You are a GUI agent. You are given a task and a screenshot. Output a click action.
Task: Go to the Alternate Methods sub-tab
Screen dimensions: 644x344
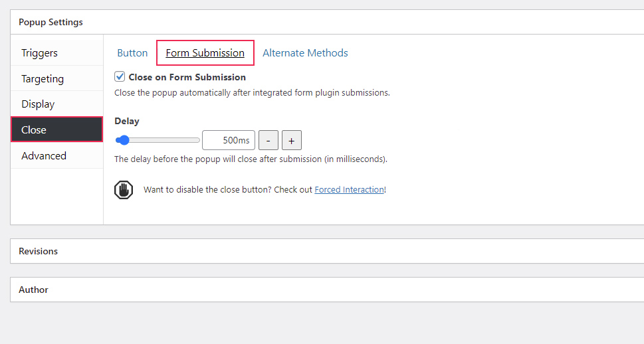pyautogui.click(x=305, y=53)
